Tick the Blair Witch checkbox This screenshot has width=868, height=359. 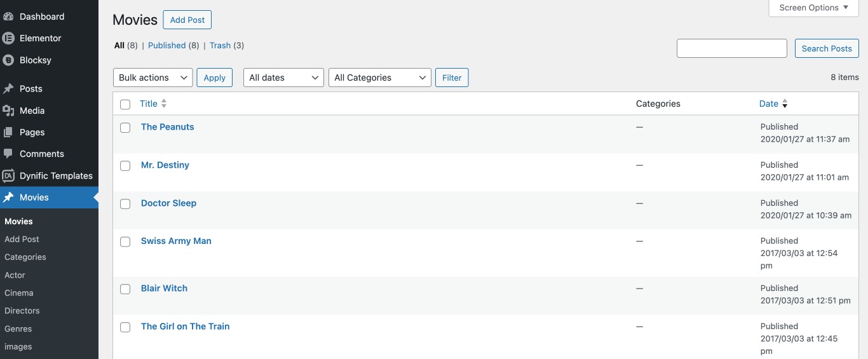pos(125,289)
